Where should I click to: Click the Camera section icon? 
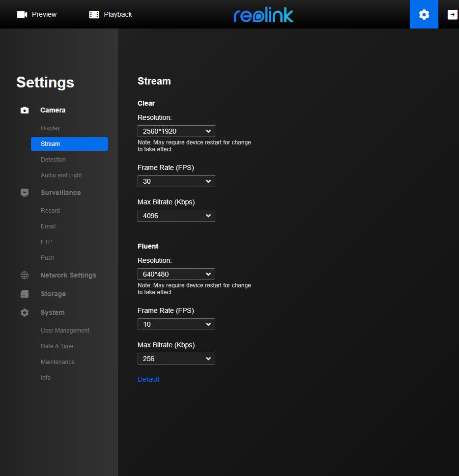point(25,111)
